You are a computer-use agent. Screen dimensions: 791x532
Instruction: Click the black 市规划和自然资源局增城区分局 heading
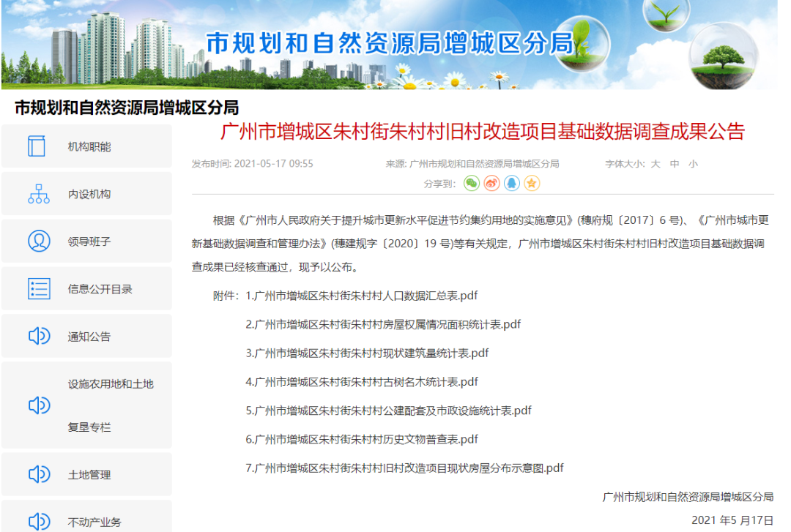pos(127,108)
